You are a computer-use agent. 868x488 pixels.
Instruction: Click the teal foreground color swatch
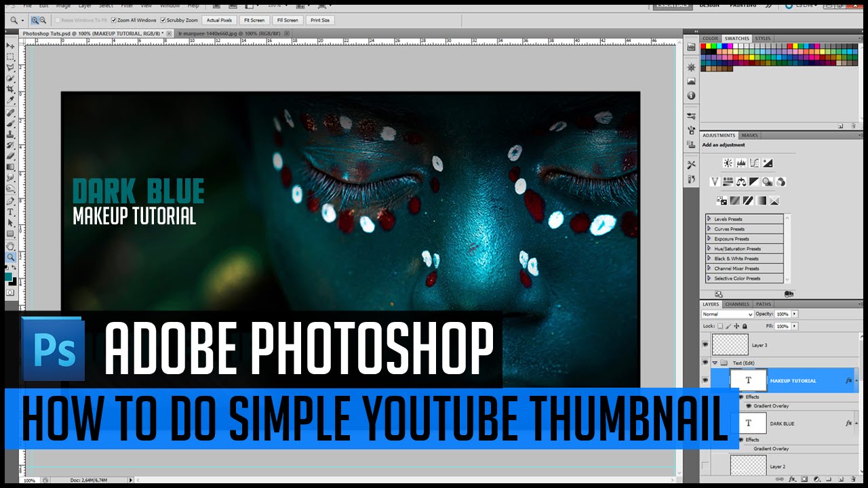click(x=9, y=277)
